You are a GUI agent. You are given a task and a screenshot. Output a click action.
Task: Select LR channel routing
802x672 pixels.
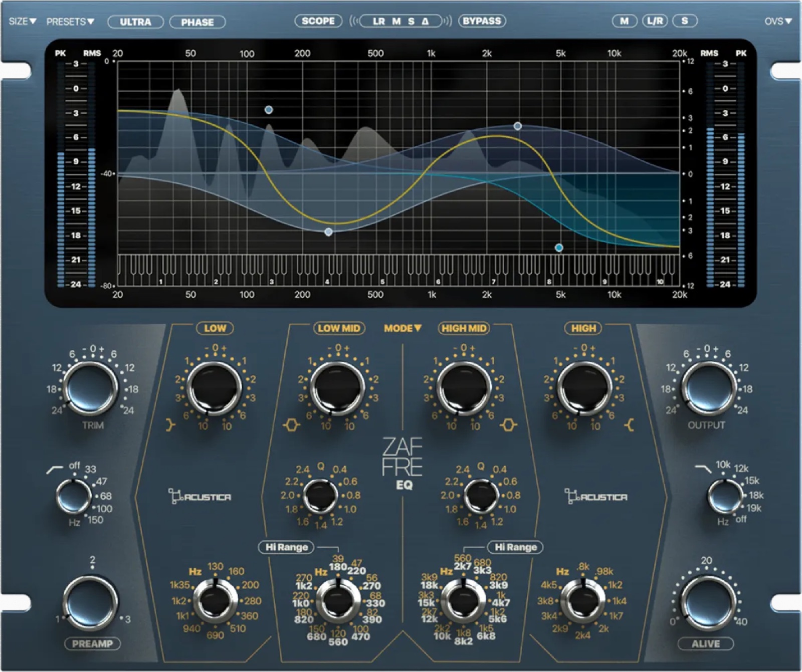point(379,21)
